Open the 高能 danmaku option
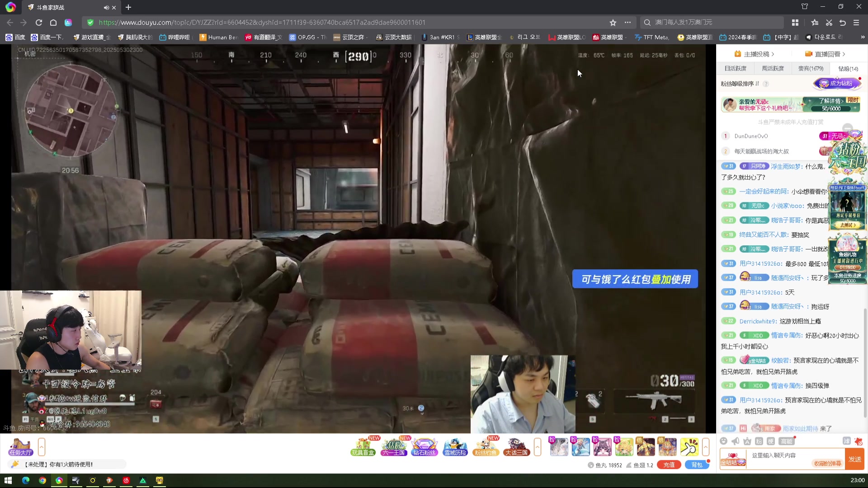 [x=786, y=441]
